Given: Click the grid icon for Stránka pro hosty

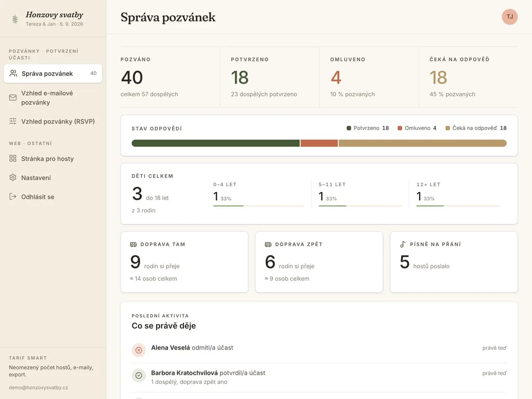Looking at the screenshot, I should tap(13, 158).
